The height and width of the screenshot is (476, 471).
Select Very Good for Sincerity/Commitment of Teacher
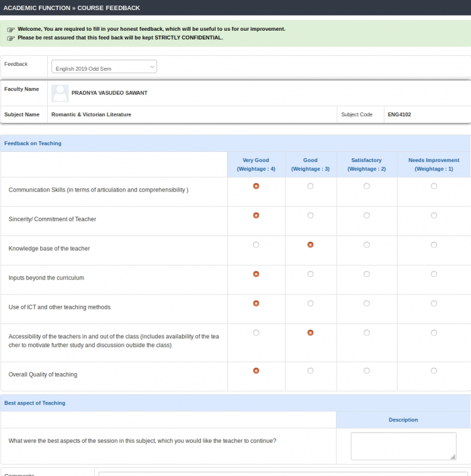click(x=256, y=215)
